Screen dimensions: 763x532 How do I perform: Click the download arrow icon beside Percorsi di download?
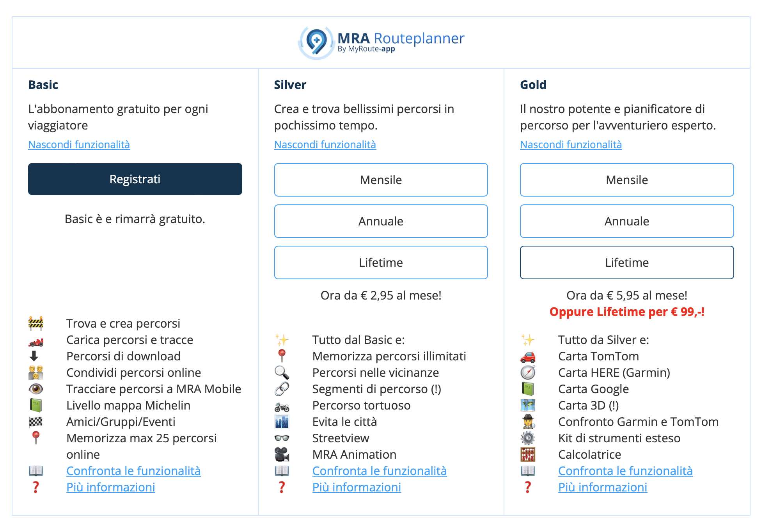click(x=34, y=356)
